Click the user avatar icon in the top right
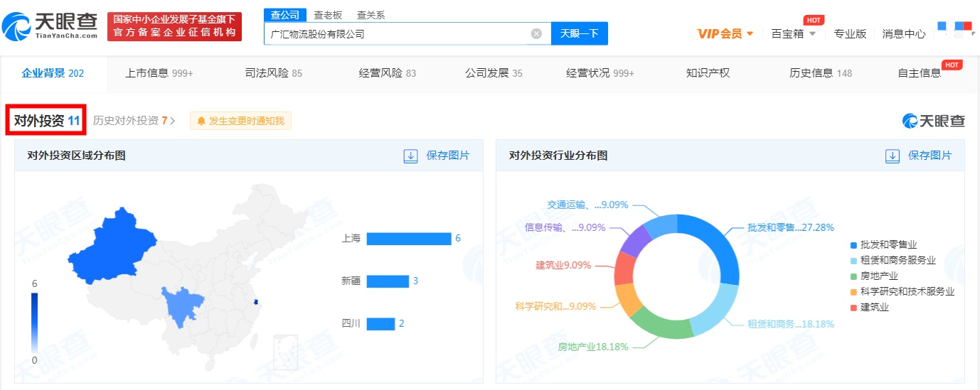This screenshot has width=980, height=390. click(x=954, y=29)
